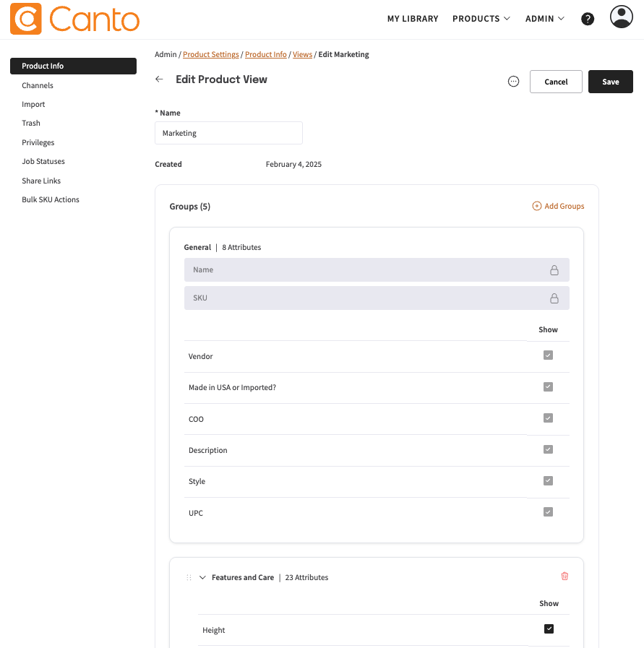The width and height of the screenshot is (644, 648).
Task: Open Job Statuses in the sidebar
Action: coord(43,162)
